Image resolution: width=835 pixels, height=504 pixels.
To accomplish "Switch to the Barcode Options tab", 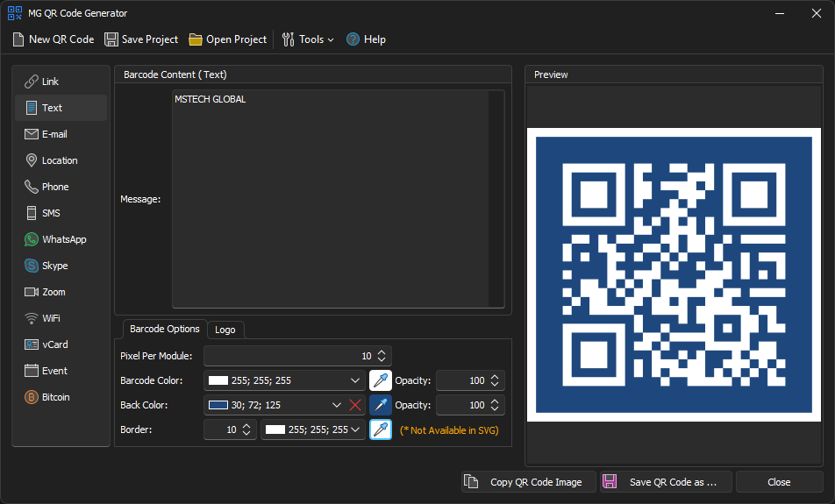I will (165, 329).
